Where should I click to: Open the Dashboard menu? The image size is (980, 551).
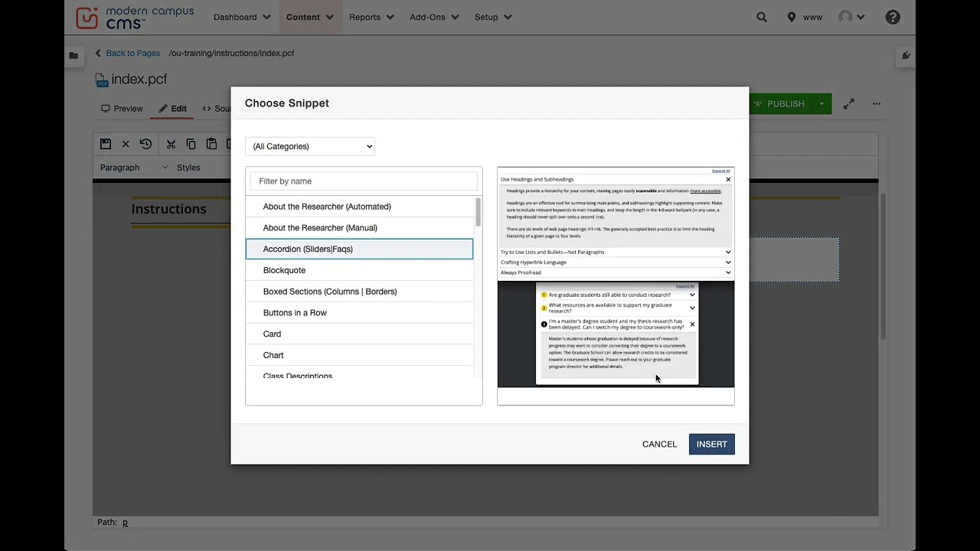pos(242,17)
